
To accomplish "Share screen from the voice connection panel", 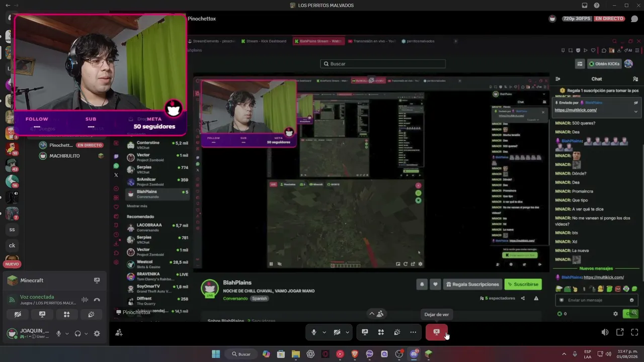I will [42, 314].
